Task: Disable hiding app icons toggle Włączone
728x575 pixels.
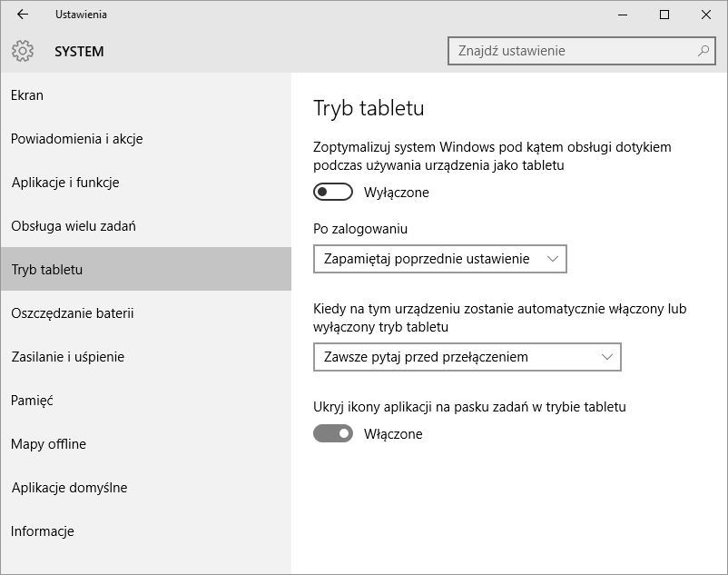Action: coord(333,433)
